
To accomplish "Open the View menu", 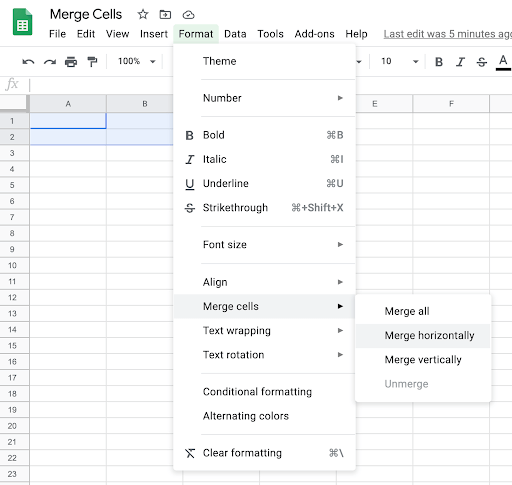I will [x=117, y=34].
